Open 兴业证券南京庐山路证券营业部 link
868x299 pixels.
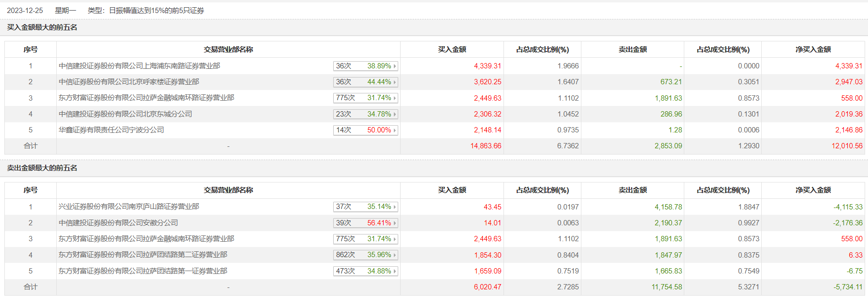tap(129, 207)
